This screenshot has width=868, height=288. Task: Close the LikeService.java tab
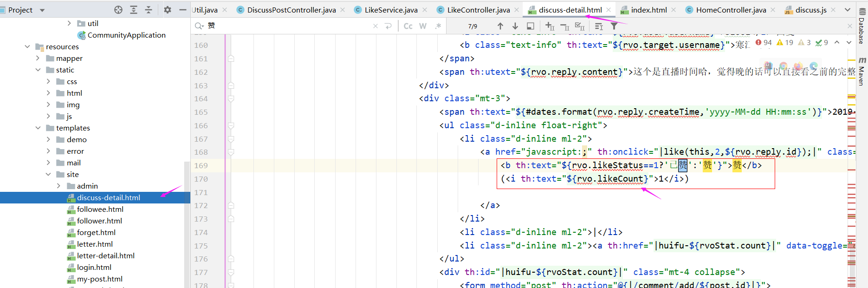(x=424, y=10)
